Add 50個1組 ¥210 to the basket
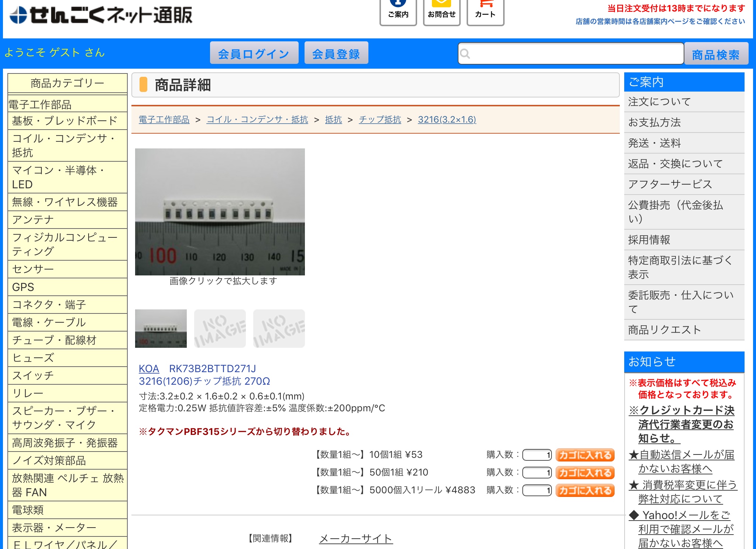 coord(585,473)
